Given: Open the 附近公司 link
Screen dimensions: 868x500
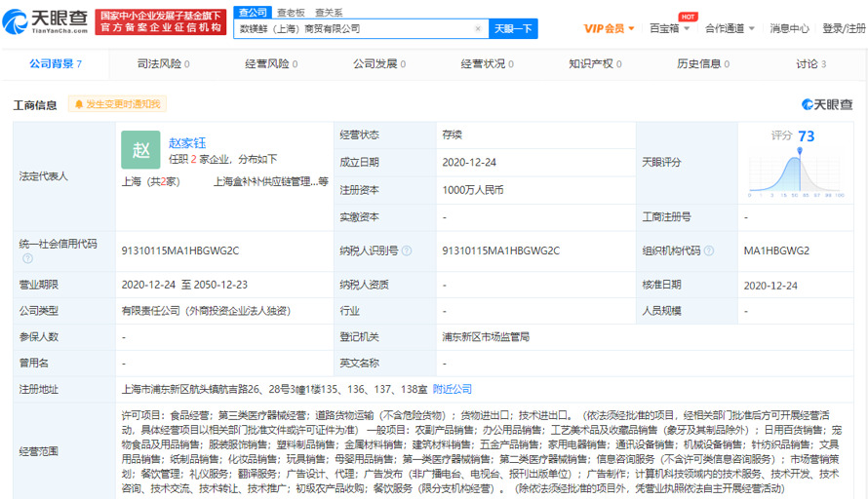Looking at the screenshot, I should pos(453,389).
